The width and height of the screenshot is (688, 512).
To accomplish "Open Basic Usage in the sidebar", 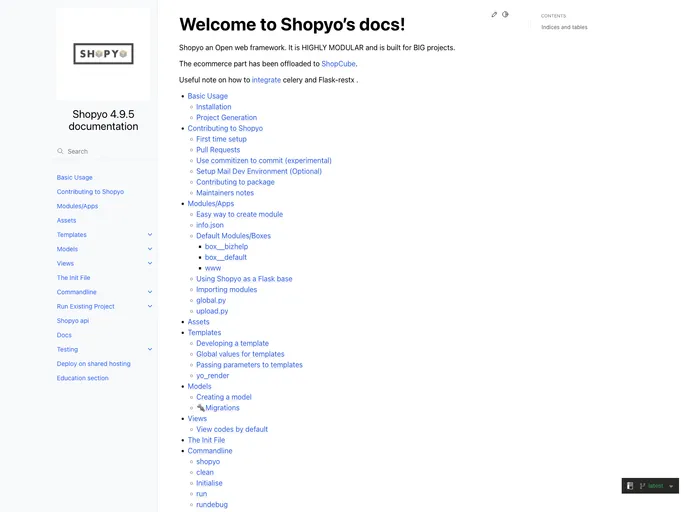I will tap(75, 177).
